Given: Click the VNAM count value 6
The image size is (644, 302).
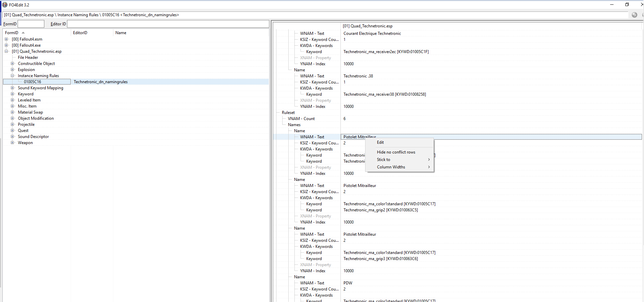Looking at the screenshot, I should [345, 119].
